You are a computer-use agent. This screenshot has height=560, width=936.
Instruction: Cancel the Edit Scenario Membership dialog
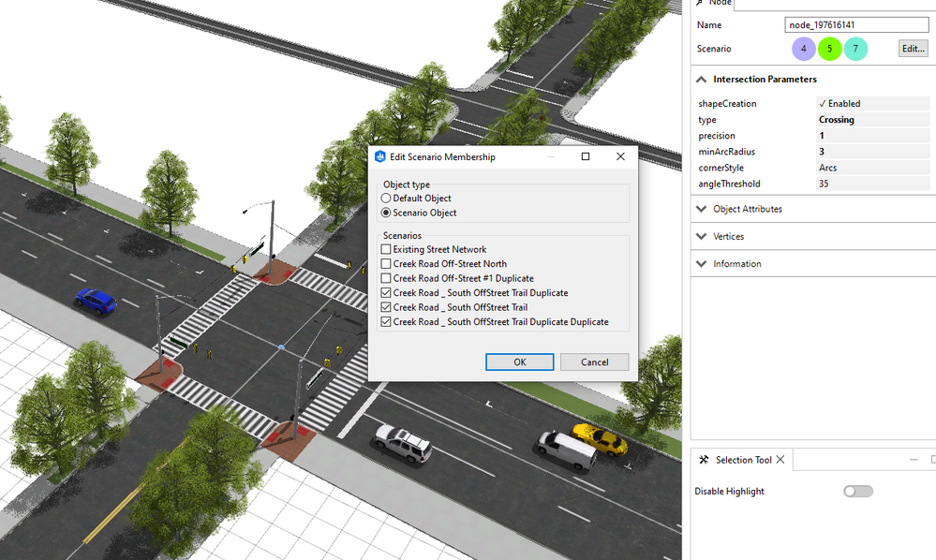click(x=595, y=362)
